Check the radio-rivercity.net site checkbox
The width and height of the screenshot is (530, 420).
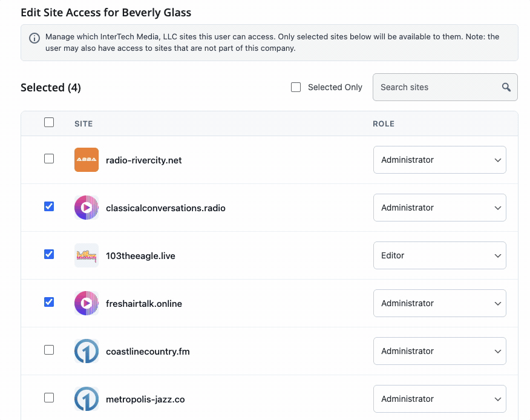pos(49,159)
